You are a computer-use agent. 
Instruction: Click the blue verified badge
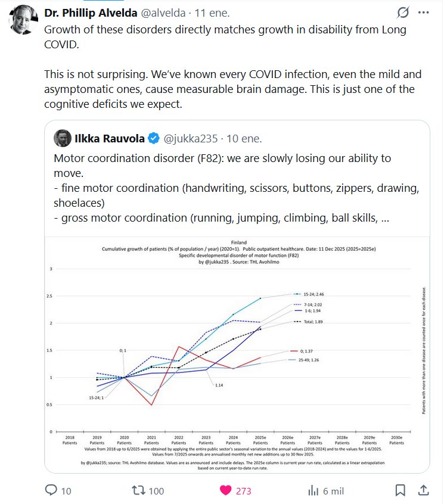153,138
